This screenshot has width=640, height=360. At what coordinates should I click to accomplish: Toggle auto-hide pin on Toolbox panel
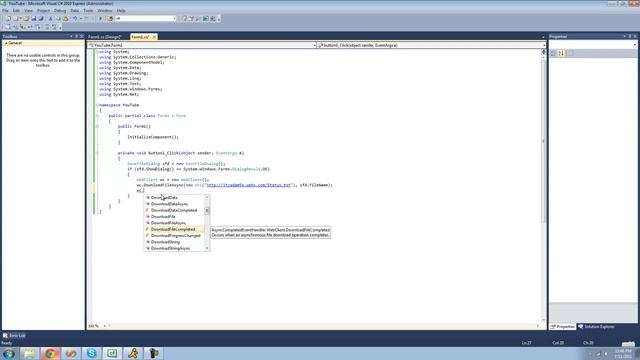76,36
